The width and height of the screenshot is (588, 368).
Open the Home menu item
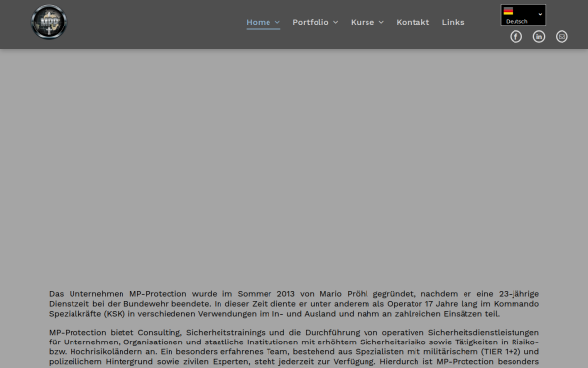[259, 22]
